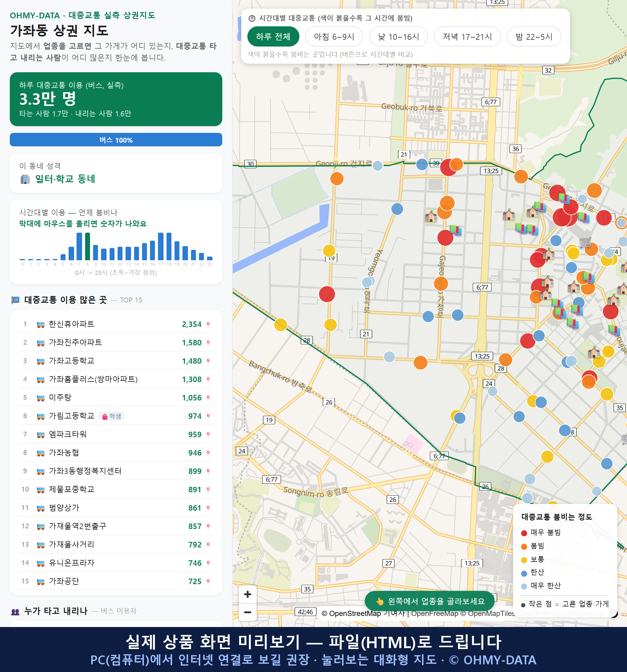Viewport: 627px width, 672px height.
Task: Click the pin icon for 가좌3동행정복지센터
Action: (208, 471)
